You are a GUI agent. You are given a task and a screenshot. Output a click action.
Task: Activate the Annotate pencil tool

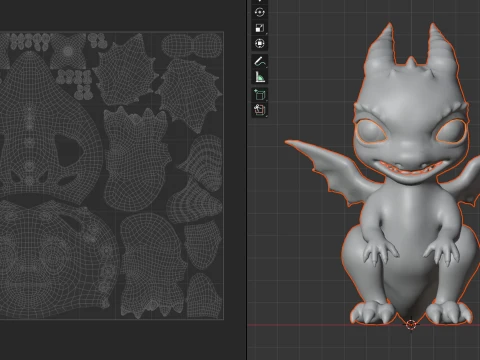point(260,62)
